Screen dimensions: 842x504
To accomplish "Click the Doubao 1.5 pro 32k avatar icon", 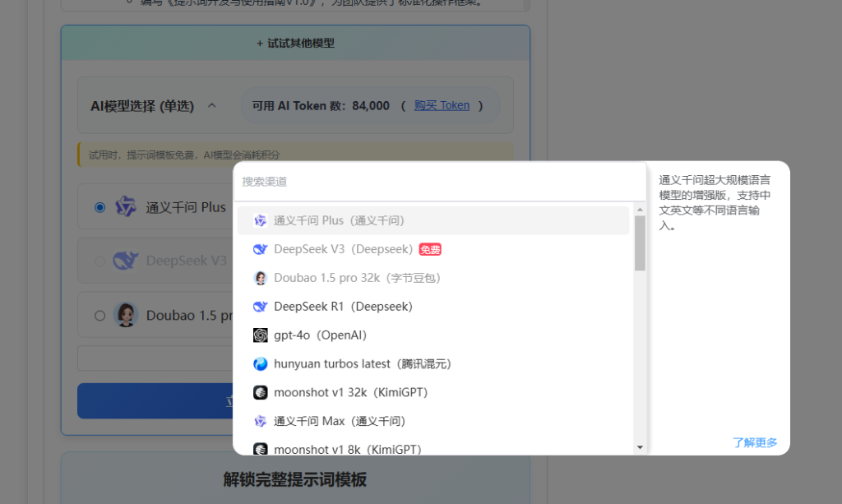I will click(x=260, y=278).
